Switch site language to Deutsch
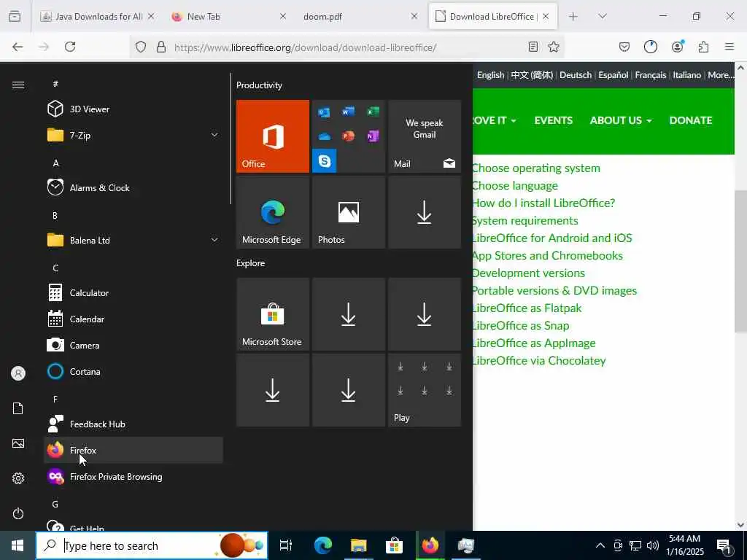 click(576, 75)
